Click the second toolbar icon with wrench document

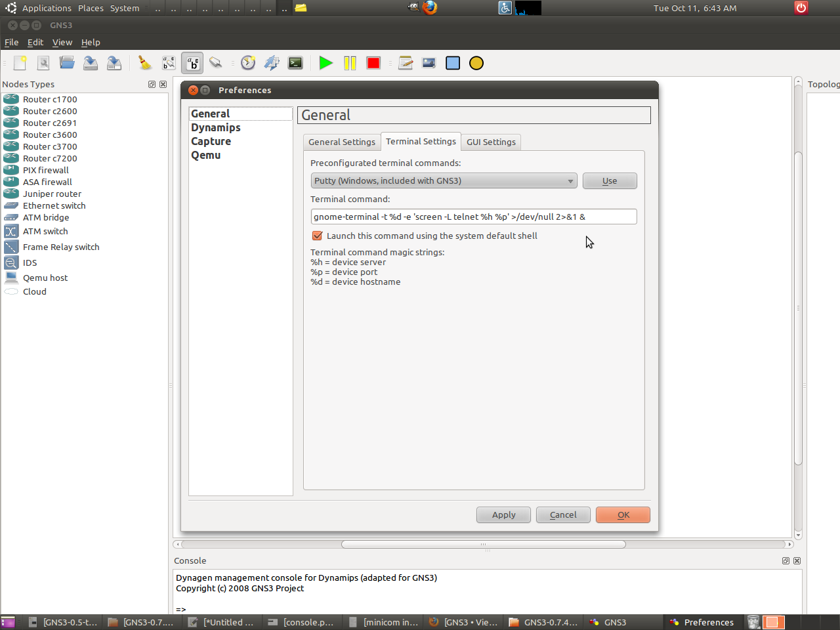coord(43,63)
